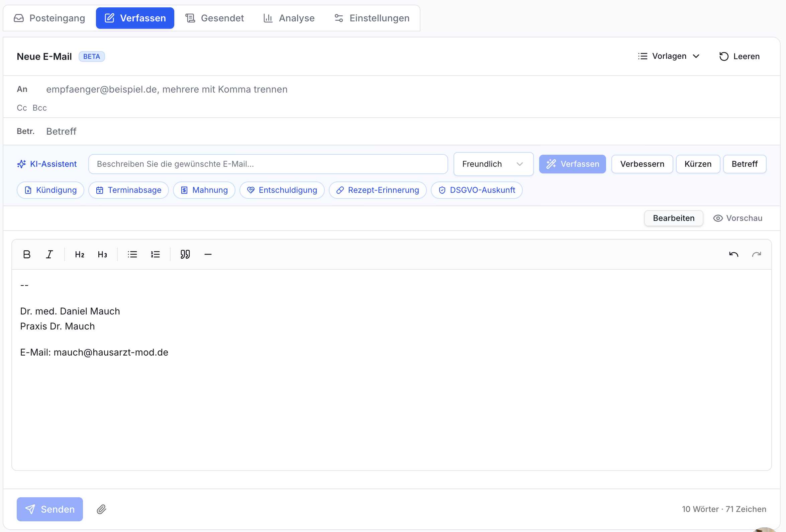Add a Cc recipient field
The height and width of the screenshot is (532, 786).
click(22, 108)
